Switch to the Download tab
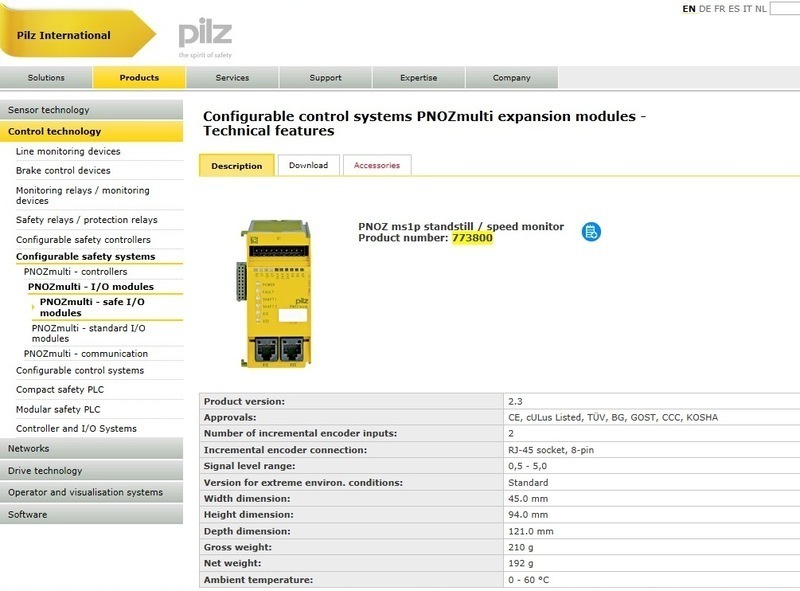 click(309, 165)
